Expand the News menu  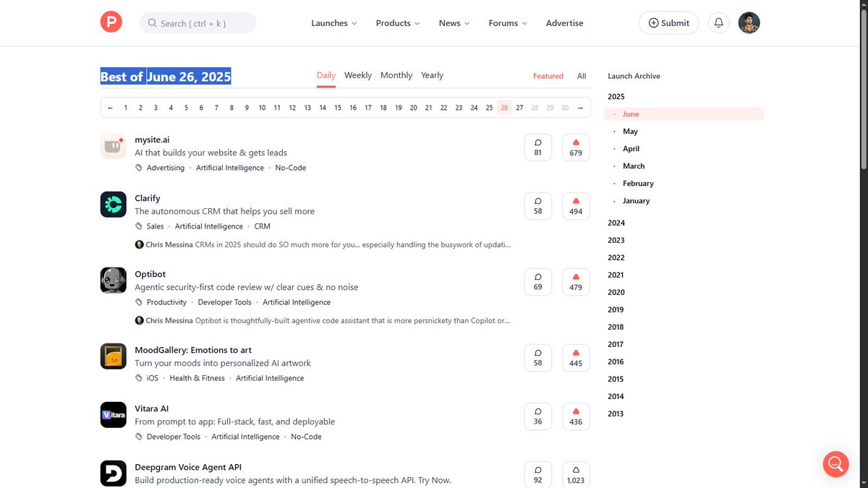454,23
